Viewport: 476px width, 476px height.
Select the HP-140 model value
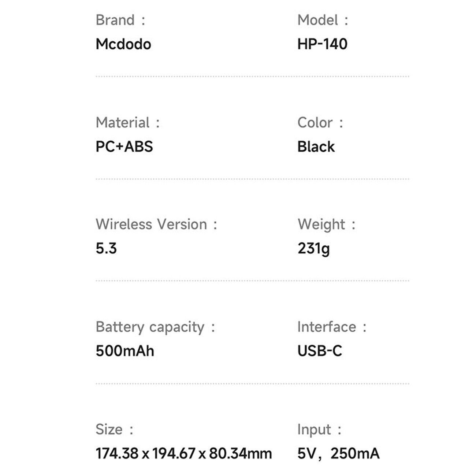click(322, 44)
